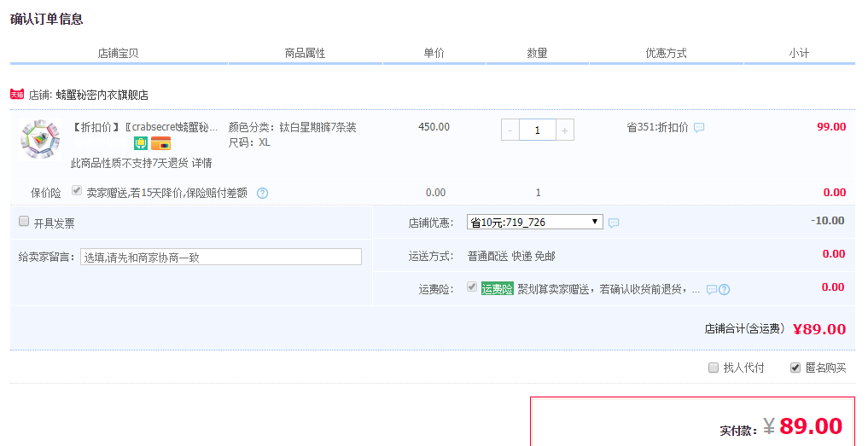
Task: Click the 优惠方式 column header
Action: pos(666,53)
